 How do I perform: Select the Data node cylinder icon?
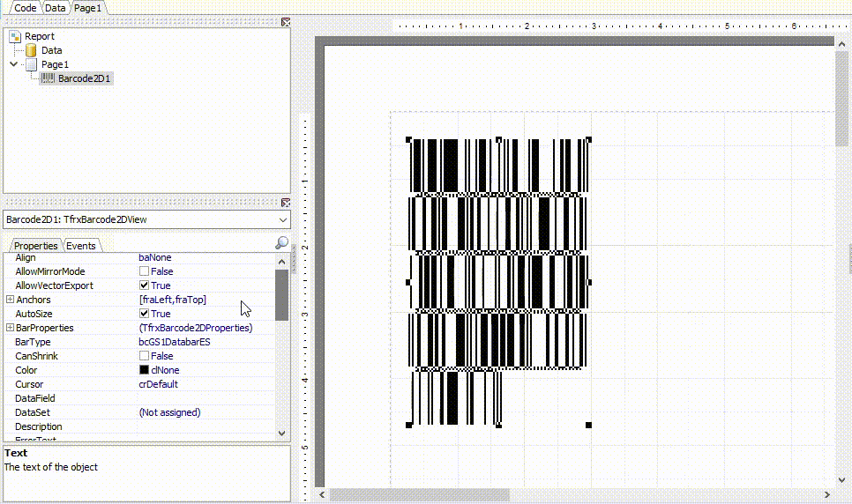31,50
